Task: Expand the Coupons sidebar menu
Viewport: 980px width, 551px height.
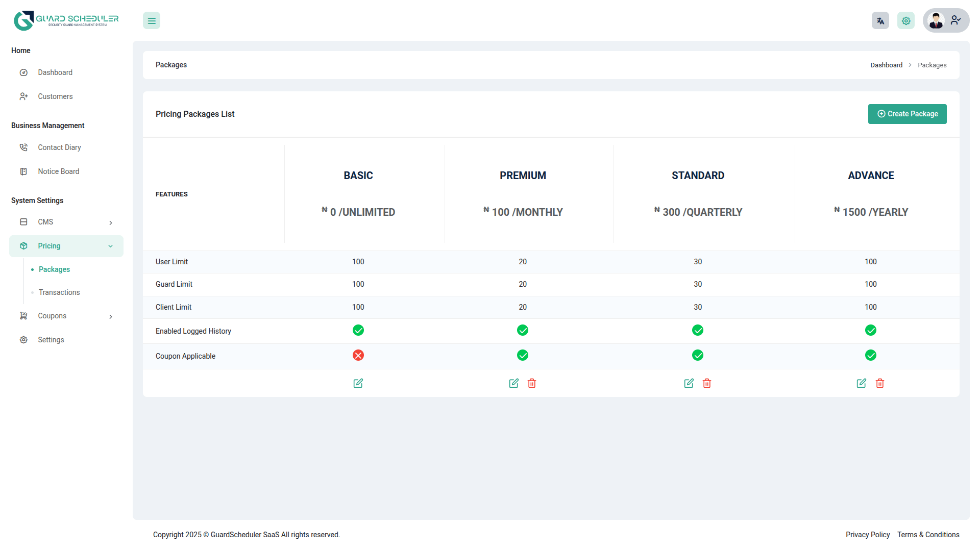Action: [66, 316]
